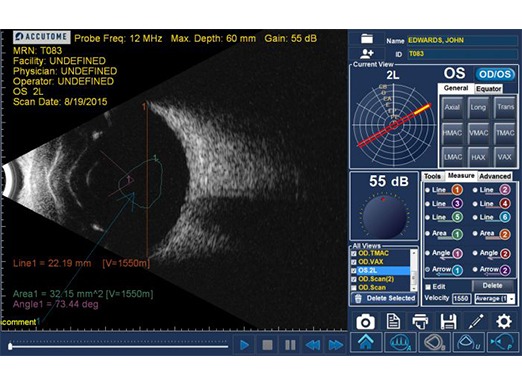Capture a snapshot with the camera icon
Image resolution: width=522 pixels, height=384 pixels.
365,322
